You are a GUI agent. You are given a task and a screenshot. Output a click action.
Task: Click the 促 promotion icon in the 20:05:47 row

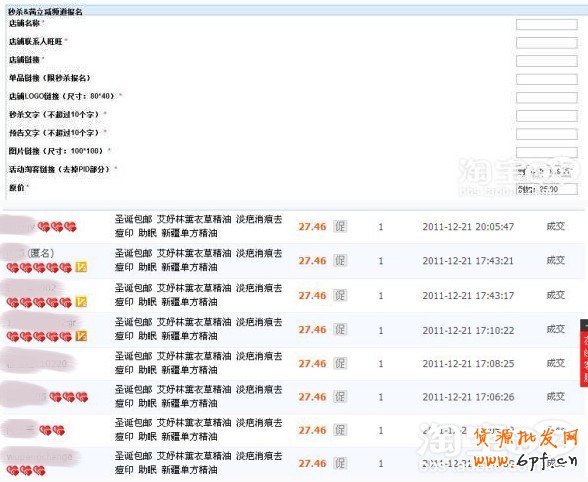[x=340, y=227]
